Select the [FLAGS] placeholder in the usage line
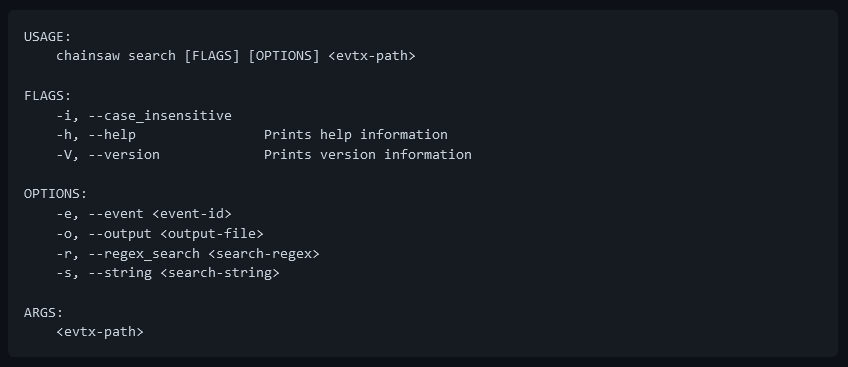The image size is (848, 367). pos(212,56)
